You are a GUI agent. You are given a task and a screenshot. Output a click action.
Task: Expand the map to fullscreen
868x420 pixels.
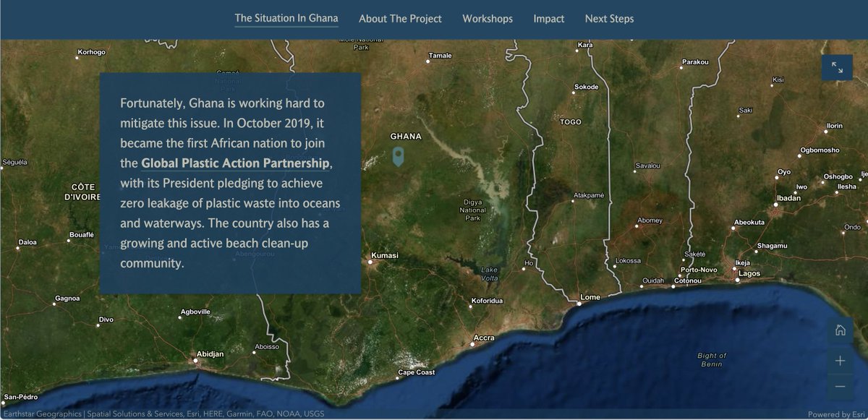coord(837,67)
